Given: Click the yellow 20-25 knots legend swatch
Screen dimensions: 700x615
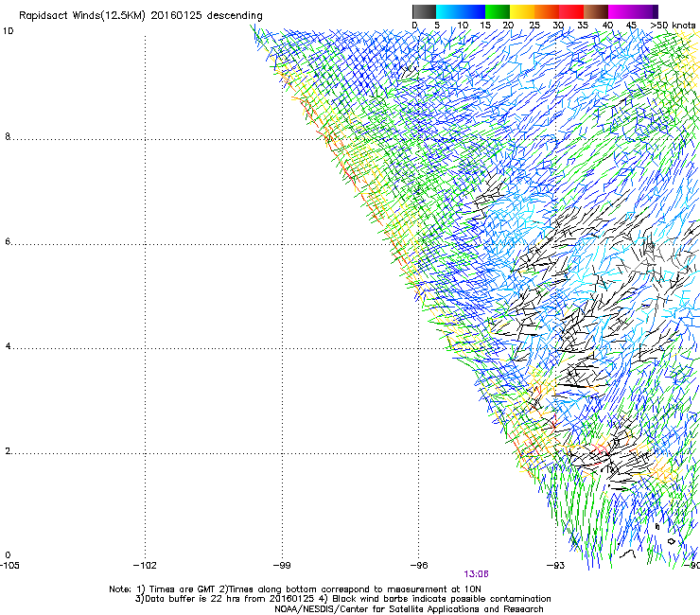Looking at the screenshot, I should click(522, 11).
